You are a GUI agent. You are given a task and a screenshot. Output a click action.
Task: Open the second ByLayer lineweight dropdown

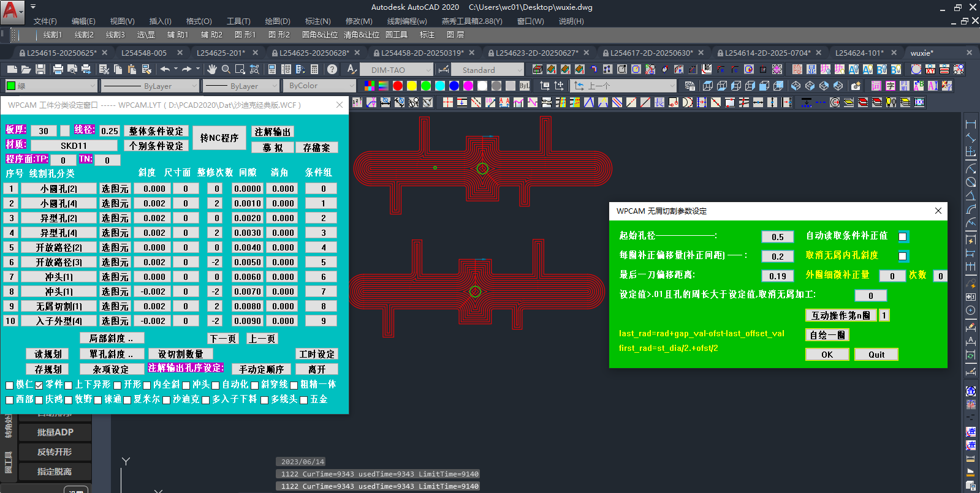pos(240,86)
